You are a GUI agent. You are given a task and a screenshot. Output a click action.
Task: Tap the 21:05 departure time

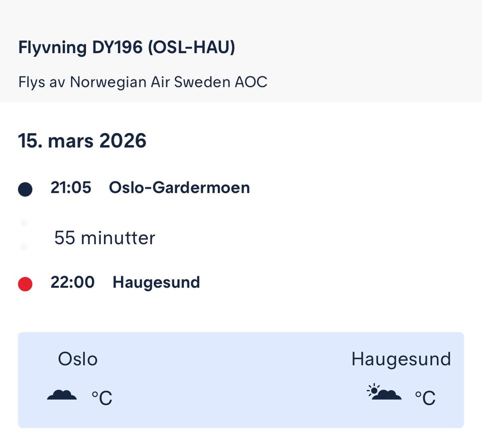pyautogui.click(x=71, y=188)
